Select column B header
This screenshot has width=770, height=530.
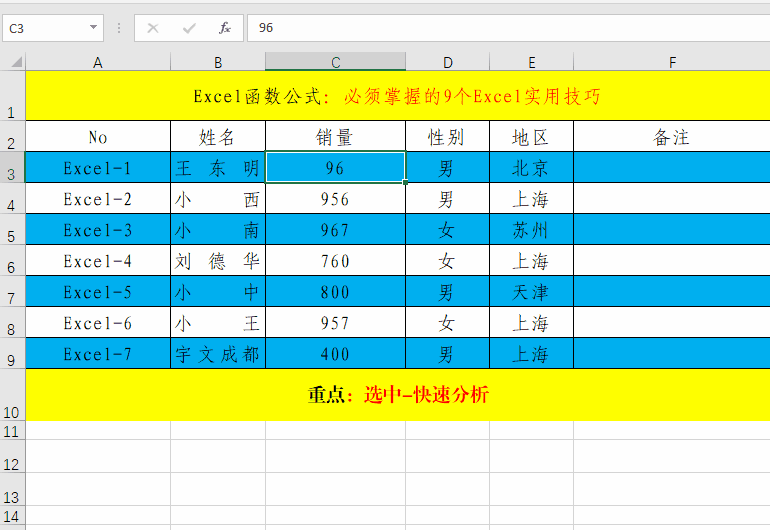(218, 62)
